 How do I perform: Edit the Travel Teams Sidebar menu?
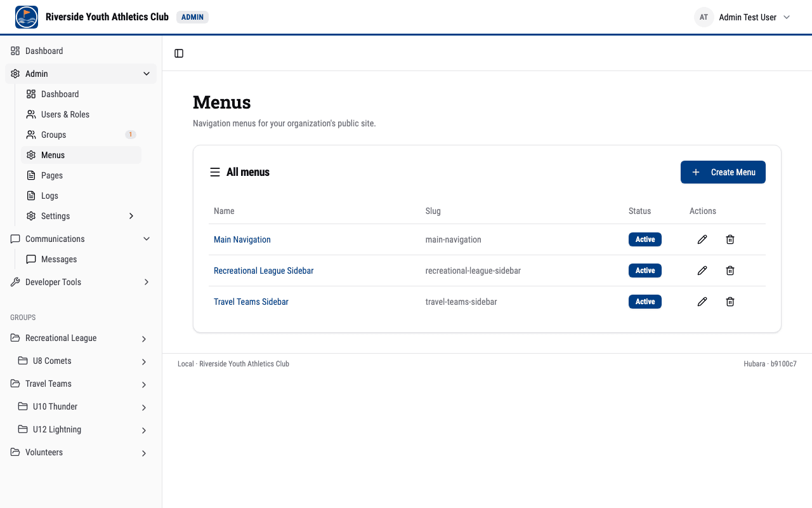[702, 302]
